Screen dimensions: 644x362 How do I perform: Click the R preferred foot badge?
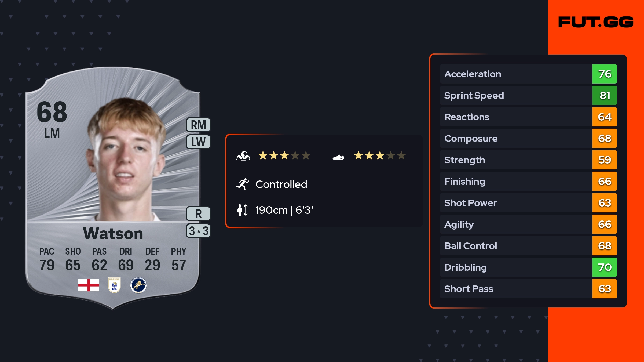pyautogui.click(x=198, y=214)
